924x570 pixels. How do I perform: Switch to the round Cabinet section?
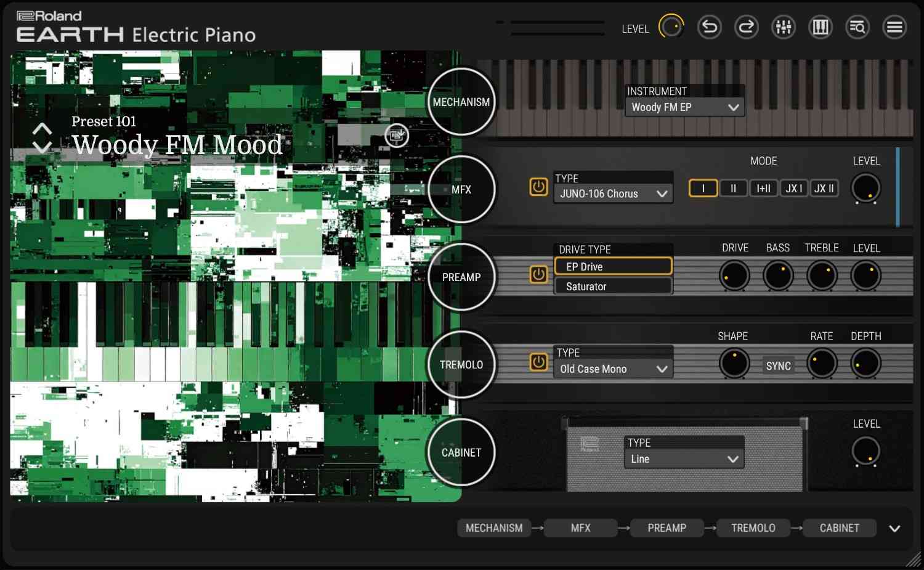461,452
